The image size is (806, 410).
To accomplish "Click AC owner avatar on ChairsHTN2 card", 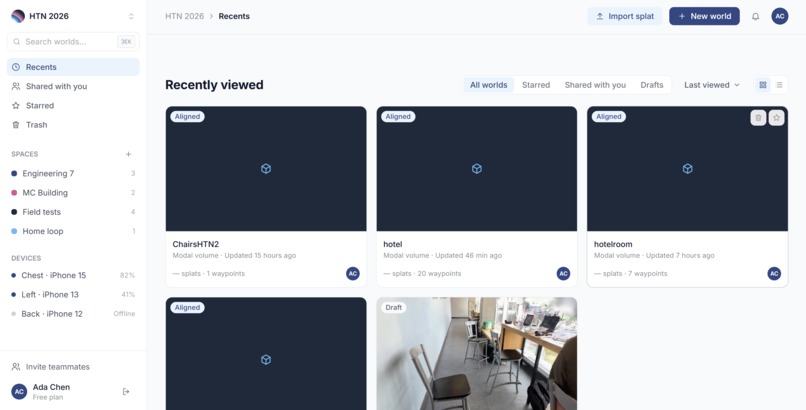I will pyautogui.click(x=353, y=273).
